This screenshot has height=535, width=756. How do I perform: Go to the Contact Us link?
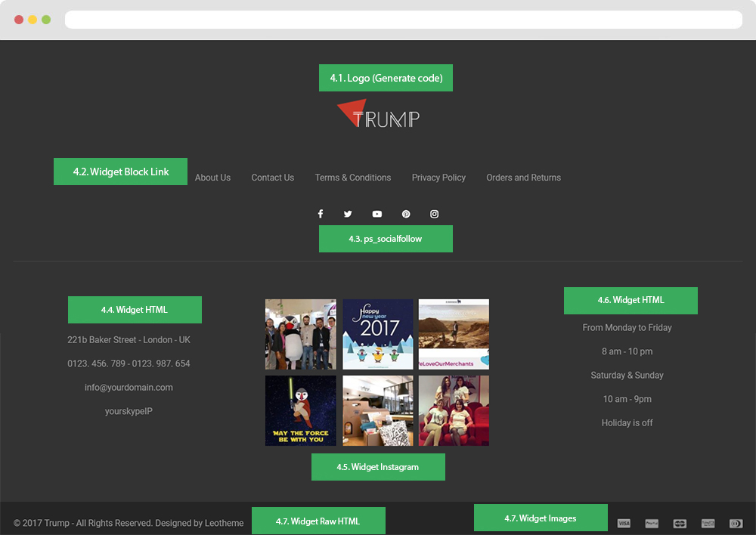tap(272, 178)
